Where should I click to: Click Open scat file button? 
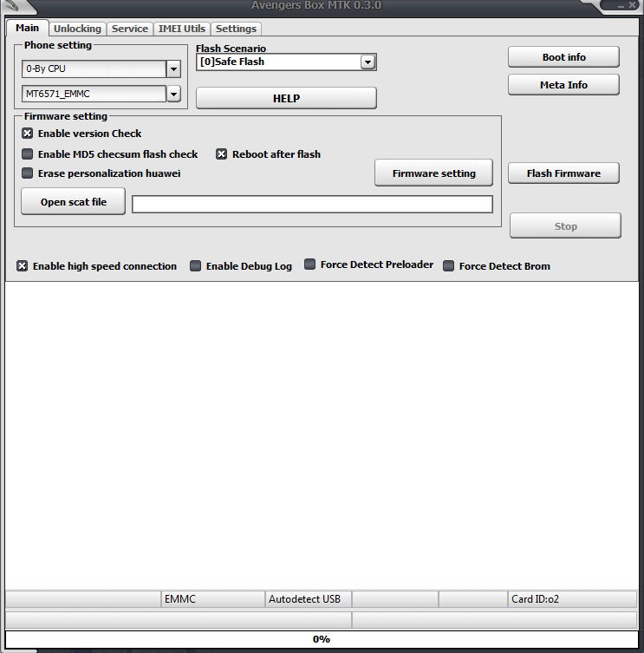pyautogui.click(x=74, y=201)
